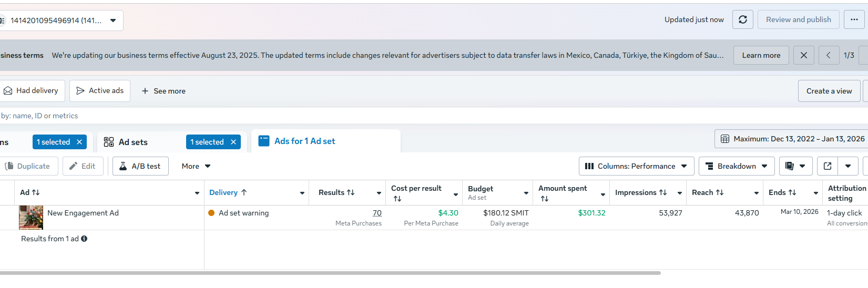Select the Ads for 1 Ad set tab
868x288 pixels.
(304, 141)
